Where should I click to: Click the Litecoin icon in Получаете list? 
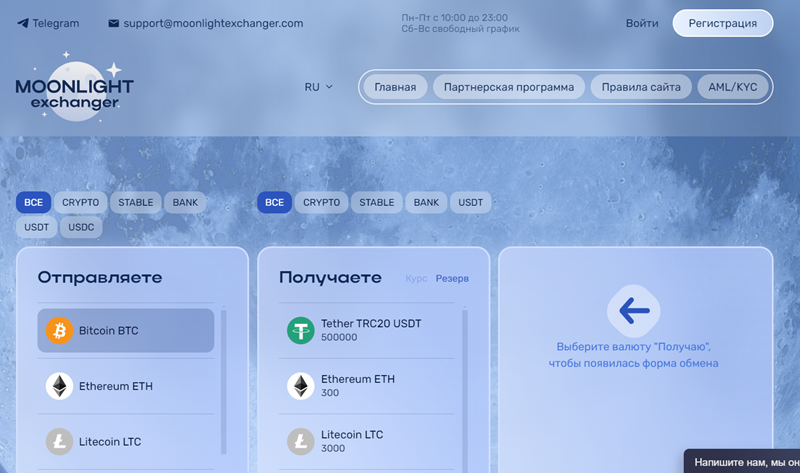click(301, 442)
